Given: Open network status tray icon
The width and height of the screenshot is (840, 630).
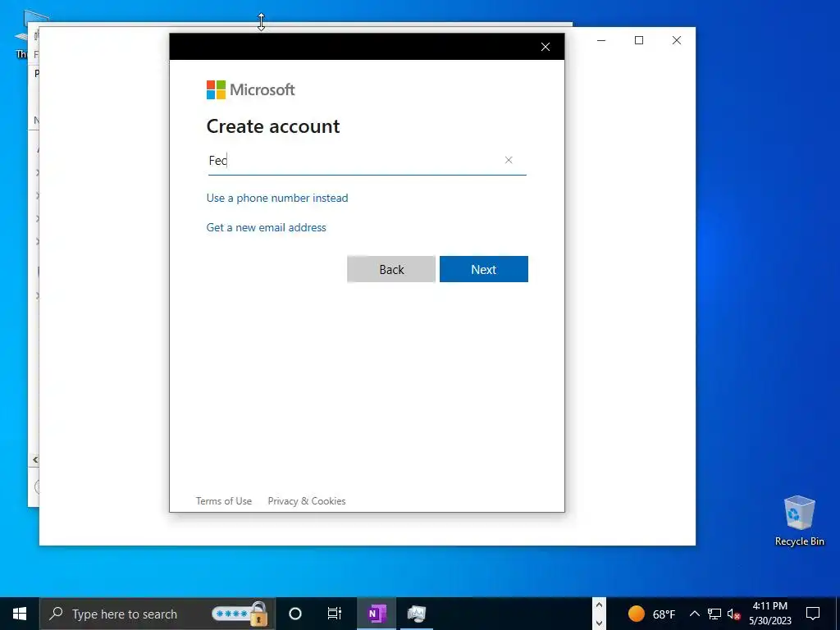Looking at the screenshot, I should click(x=714, y=614).
